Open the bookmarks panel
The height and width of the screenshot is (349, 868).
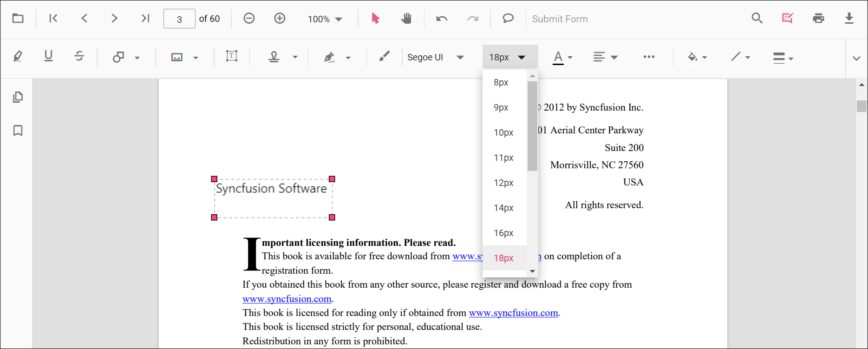pyautogui.click(x=18, y=131)
